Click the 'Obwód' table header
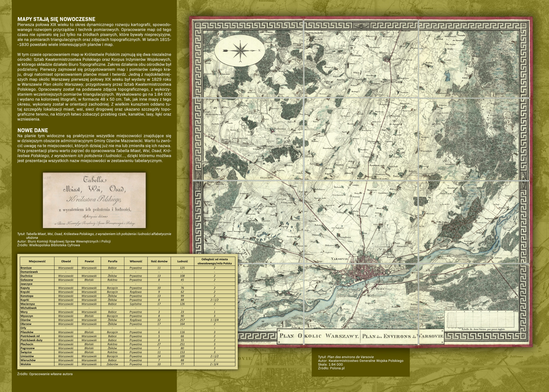The height and width of the screenshot is (392, 549). click(66, 261)
